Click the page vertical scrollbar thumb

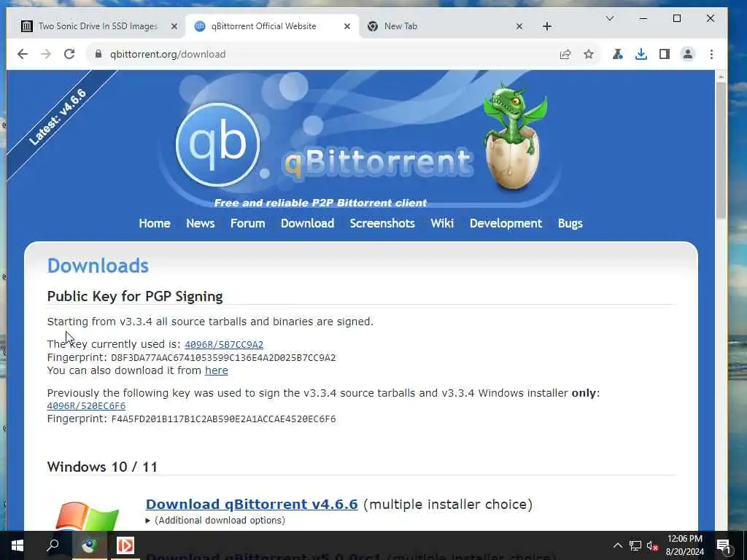(721, 150)
